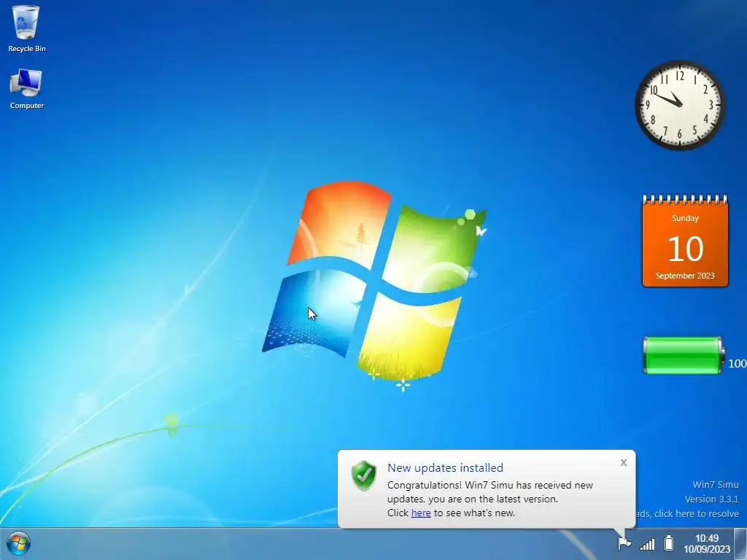Click the "Win7 Simu" text
This screenshot has width=747, height=560.
tap(716, 484)
